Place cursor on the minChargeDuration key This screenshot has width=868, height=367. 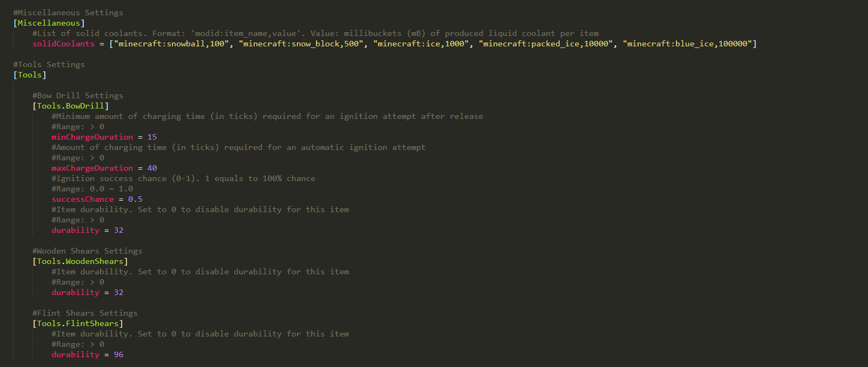point(92,137)
